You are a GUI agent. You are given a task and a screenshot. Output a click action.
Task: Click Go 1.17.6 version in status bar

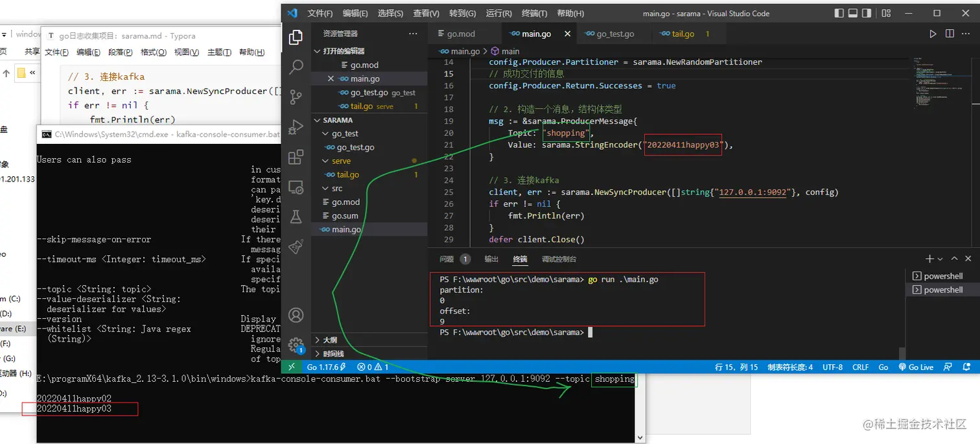[x=326, y=367]
